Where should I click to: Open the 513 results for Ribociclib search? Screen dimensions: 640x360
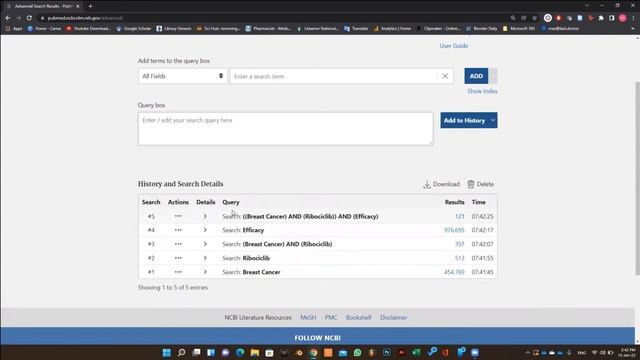click(x=460, y=258)
